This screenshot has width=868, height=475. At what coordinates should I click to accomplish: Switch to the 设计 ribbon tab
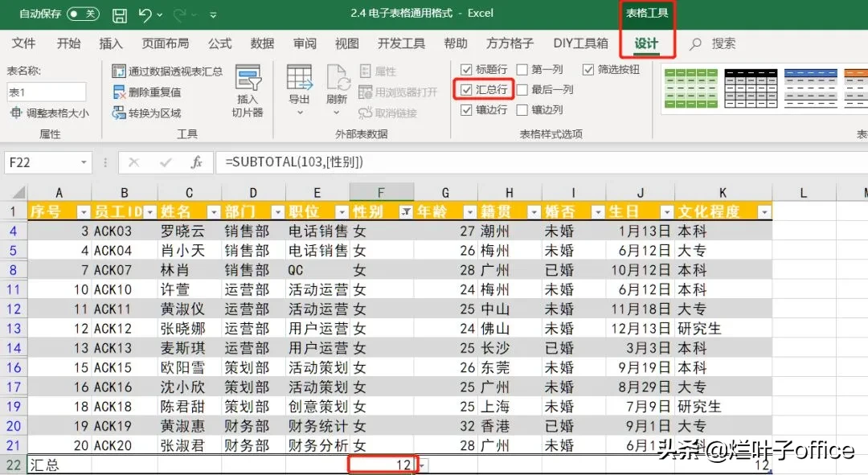646,43
